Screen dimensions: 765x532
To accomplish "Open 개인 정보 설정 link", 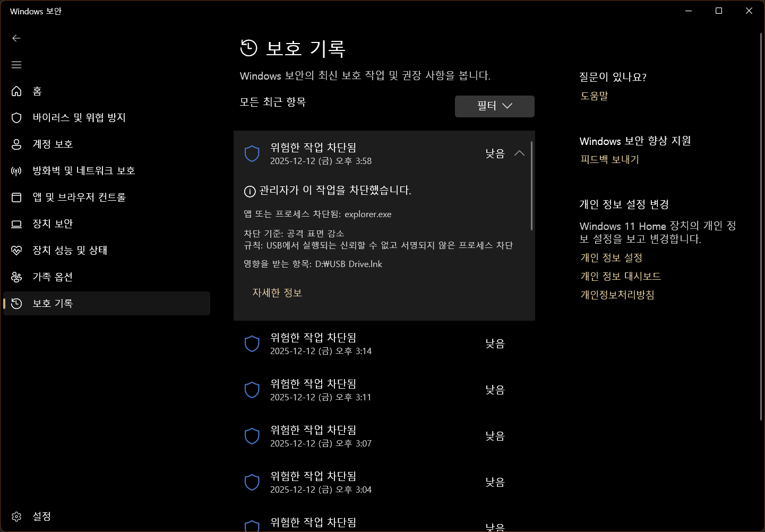I will coord(611,258).
